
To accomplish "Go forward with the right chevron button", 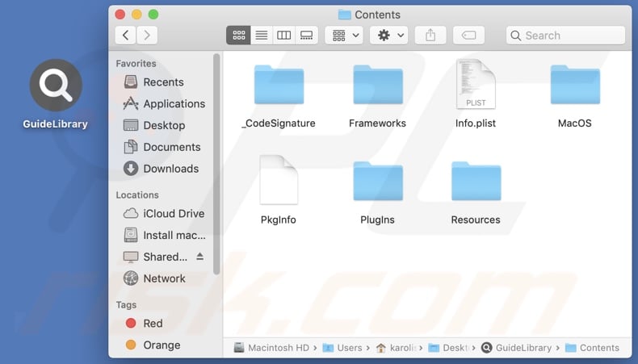I will point(147,36).
